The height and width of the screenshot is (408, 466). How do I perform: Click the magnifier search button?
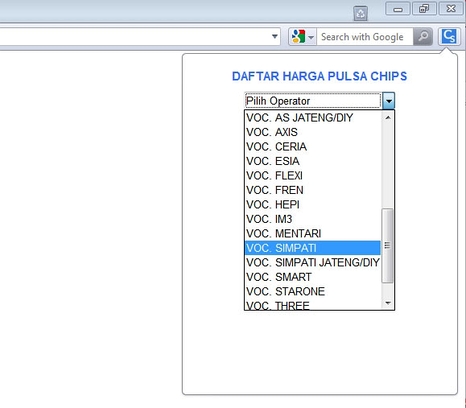423,36
